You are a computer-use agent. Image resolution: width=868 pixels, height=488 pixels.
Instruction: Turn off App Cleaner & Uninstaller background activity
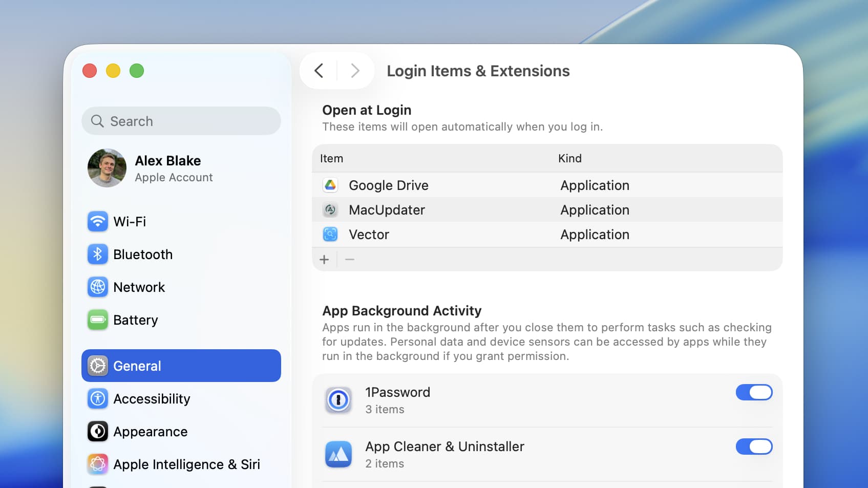point(754,446)
